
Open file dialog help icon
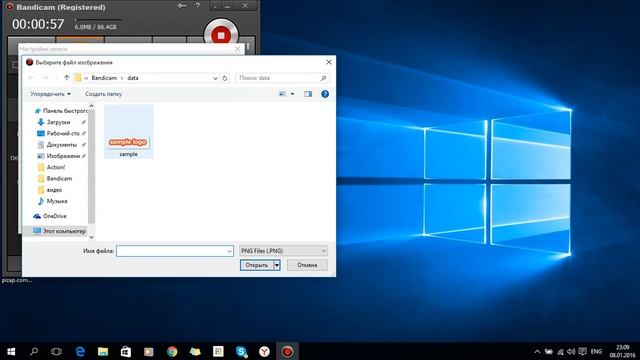tap(325, 94)
